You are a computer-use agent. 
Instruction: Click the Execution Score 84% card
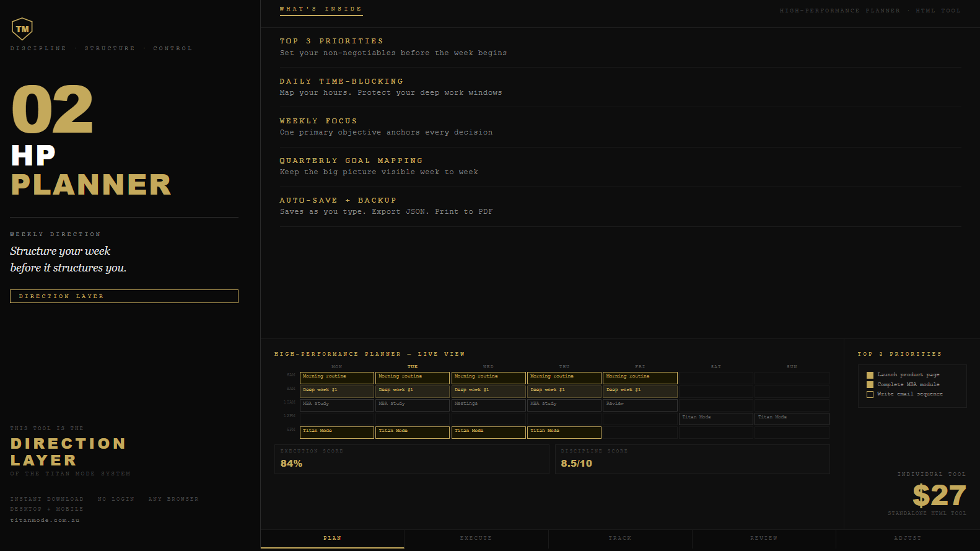point(412,459)
